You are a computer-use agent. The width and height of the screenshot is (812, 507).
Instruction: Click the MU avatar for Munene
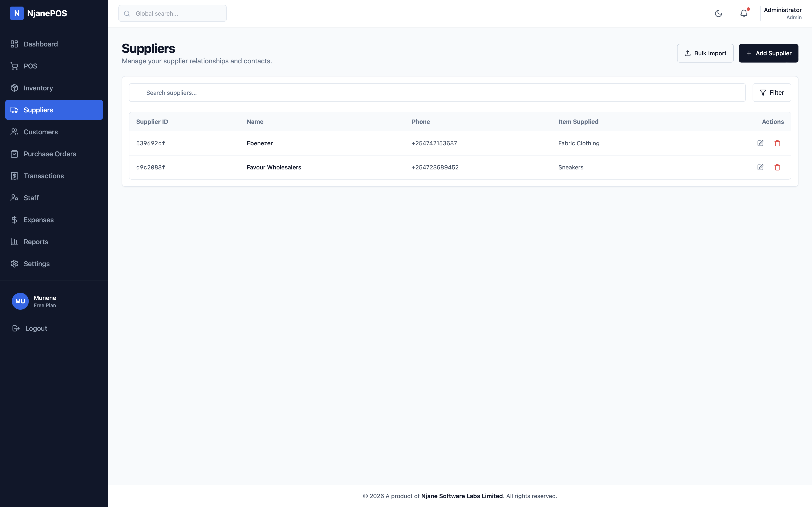pyautogui.click(x=20, y=301)
